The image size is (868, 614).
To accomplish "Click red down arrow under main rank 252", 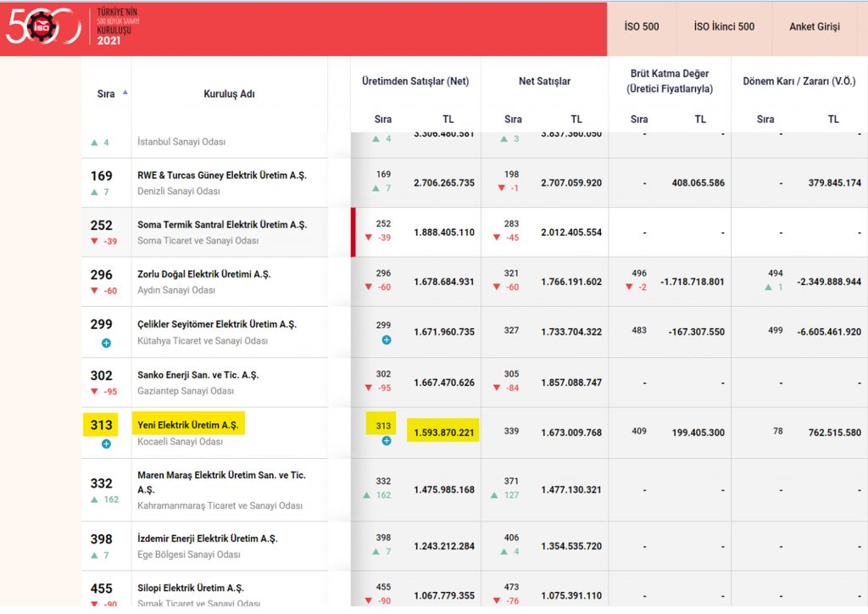I will click(95, 242).
